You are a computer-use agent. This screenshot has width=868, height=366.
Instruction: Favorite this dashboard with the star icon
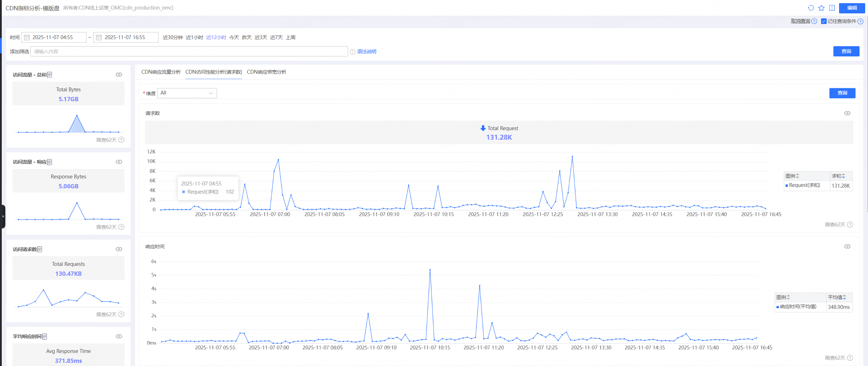821,8
